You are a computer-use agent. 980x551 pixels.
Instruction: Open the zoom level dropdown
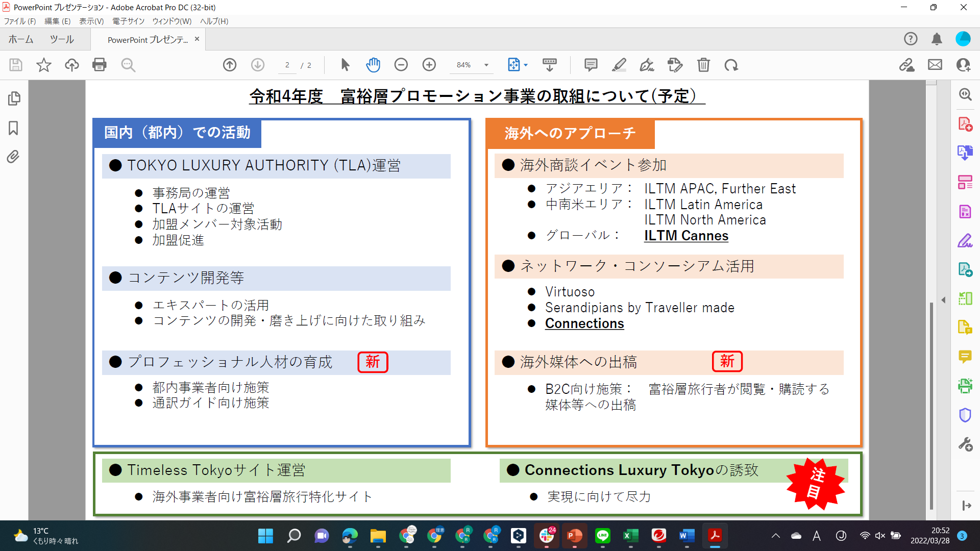click(x=486, y=65)
